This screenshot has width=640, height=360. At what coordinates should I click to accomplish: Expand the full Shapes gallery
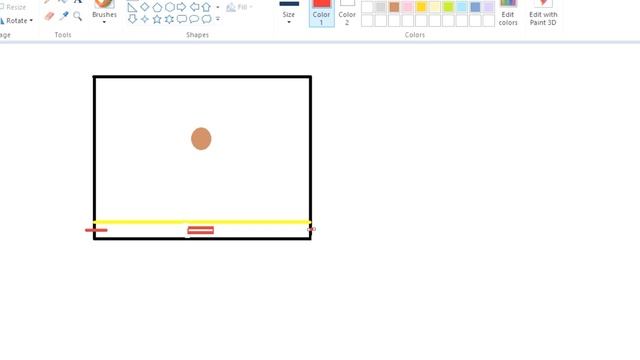pos(218,19)
